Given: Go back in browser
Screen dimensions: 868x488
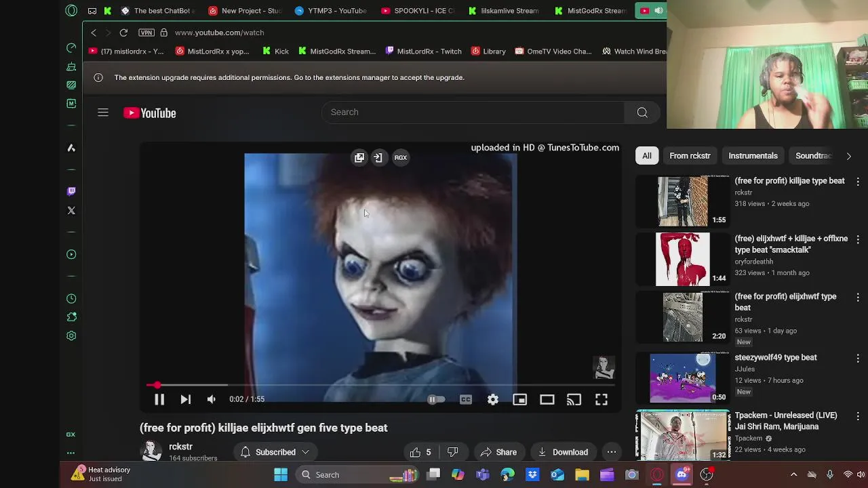Looking at the screenshot, I should pos(94,33).
